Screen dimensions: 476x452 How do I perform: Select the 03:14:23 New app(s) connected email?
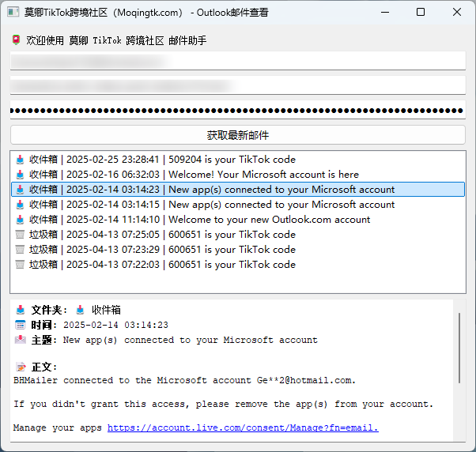click(x=238, y=190)
